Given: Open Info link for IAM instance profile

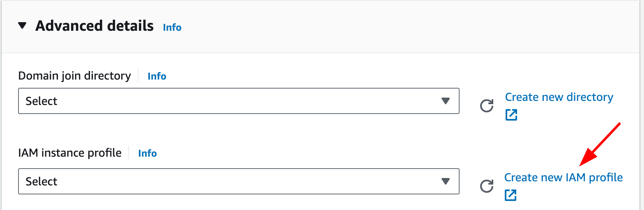Looking at the screenshot, I should coord(147,153).
